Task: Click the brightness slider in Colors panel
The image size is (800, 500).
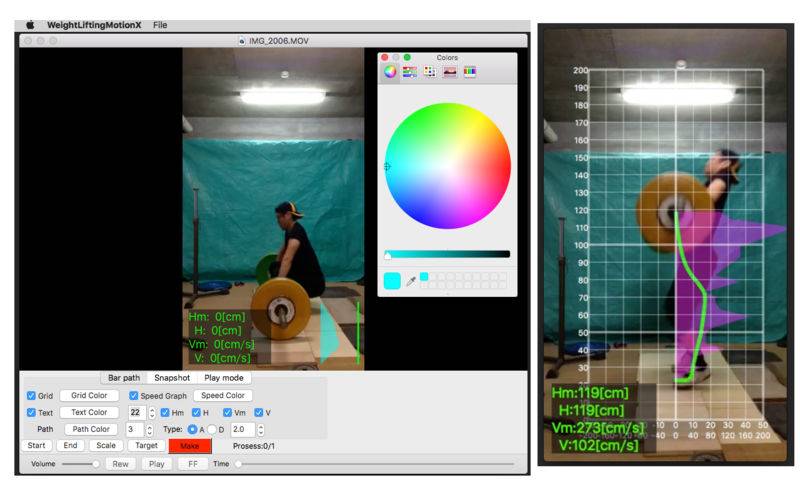Action: tap(447, 254)
